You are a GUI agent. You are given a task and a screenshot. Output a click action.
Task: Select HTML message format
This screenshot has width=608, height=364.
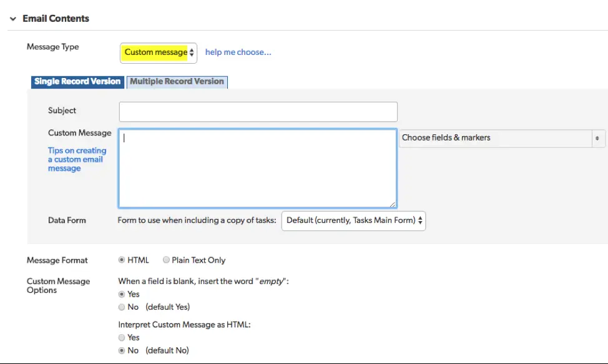122,260
